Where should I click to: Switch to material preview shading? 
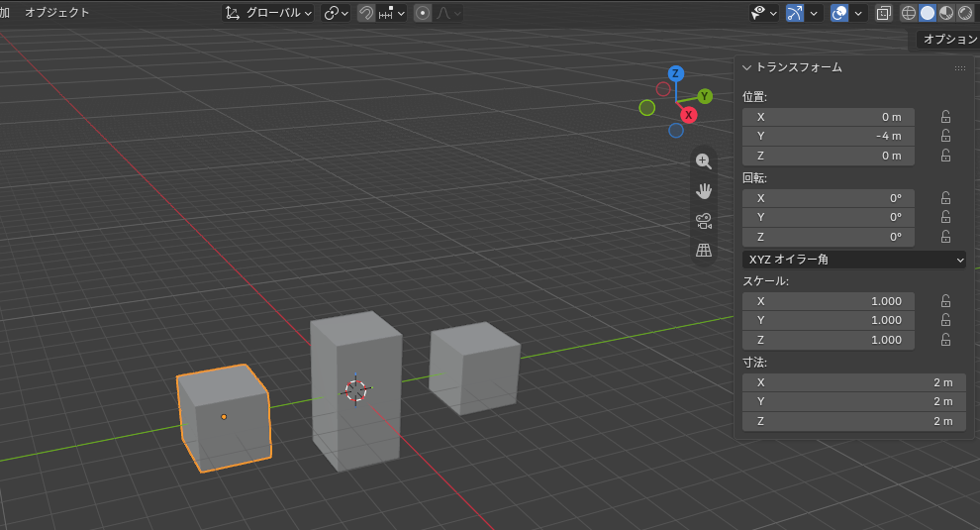(946, 13)
